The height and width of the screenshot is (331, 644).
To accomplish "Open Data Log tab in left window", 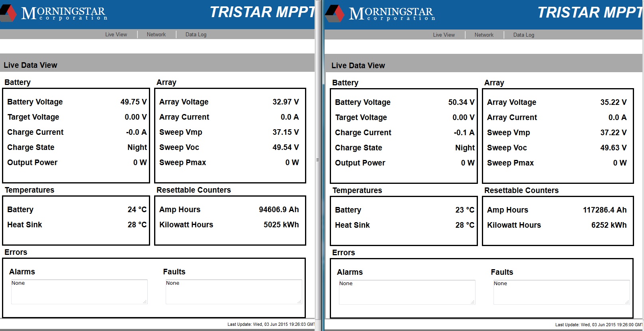I will 196,35.
